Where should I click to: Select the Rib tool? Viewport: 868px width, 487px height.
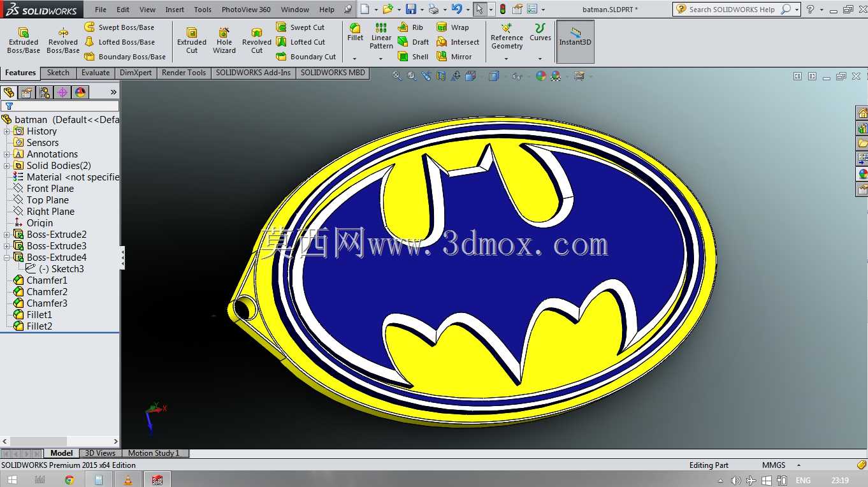coord(410,27)
